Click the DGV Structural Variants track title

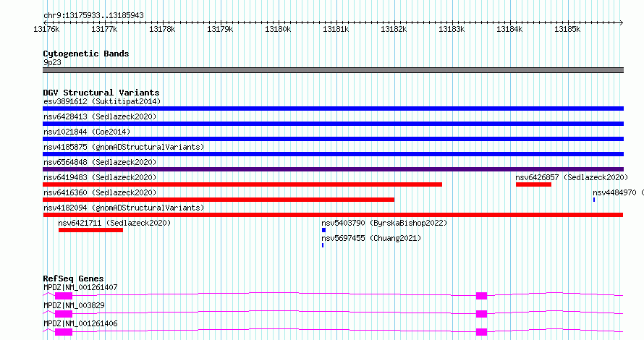coord(101,93)
